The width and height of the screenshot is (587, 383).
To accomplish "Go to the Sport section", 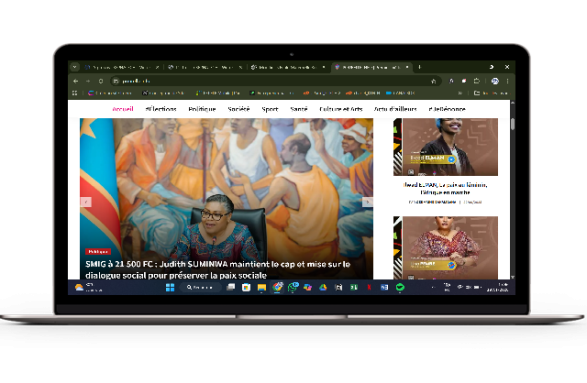I will (x=270, y=109).
